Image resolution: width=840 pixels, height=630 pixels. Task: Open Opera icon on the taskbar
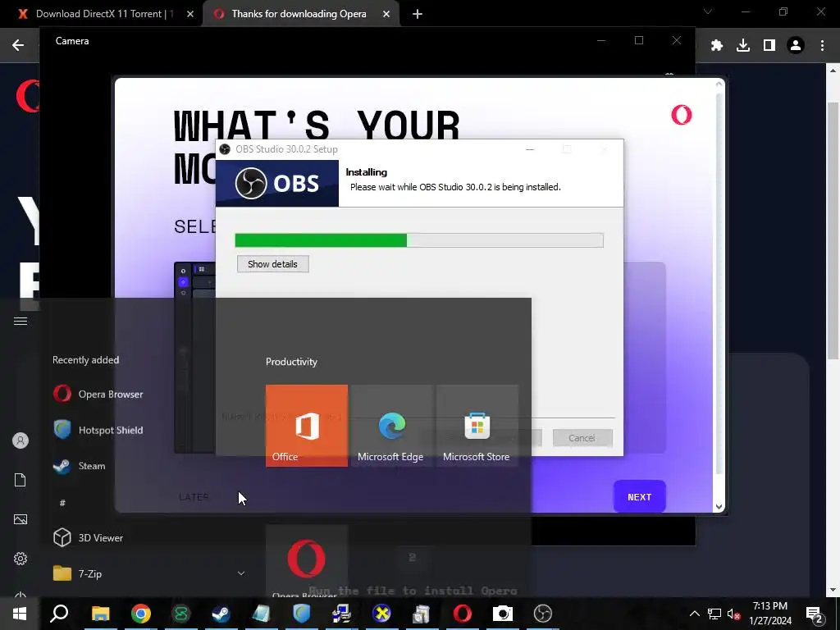click(x=463, y=614)
